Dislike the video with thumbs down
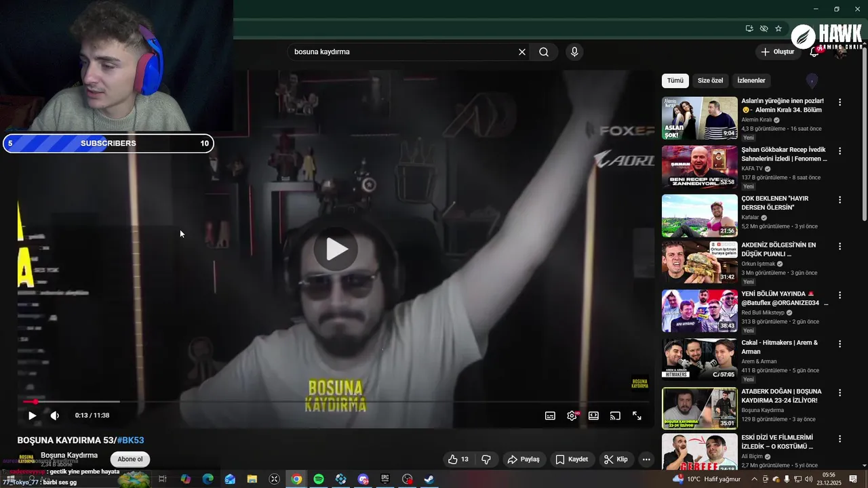The width and height of the screenshot is (868, 488). (x=486, y=460)
